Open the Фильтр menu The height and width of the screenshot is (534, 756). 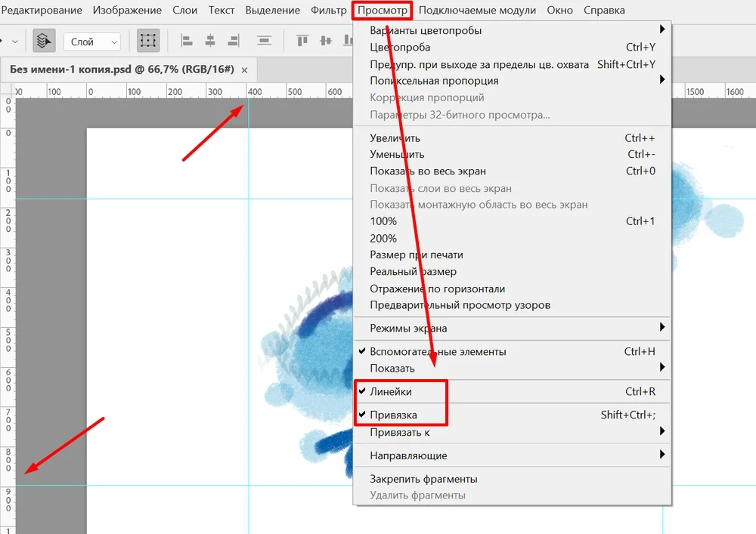tap(328, 10)
